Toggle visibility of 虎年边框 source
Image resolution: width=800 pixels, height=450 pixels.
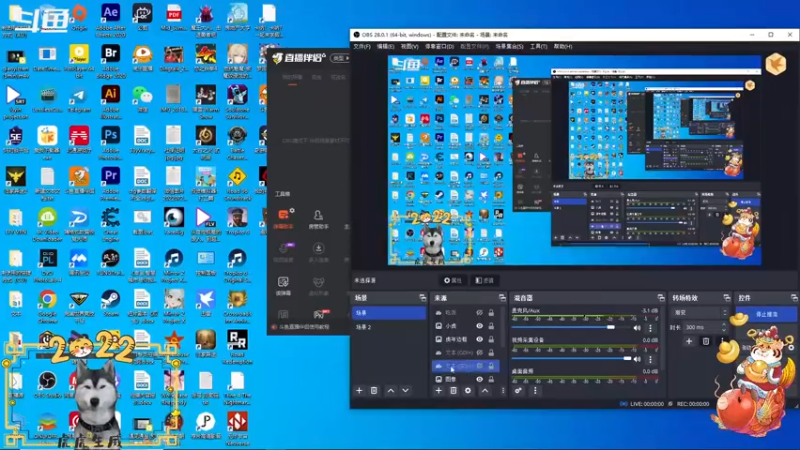pos(480,339)
